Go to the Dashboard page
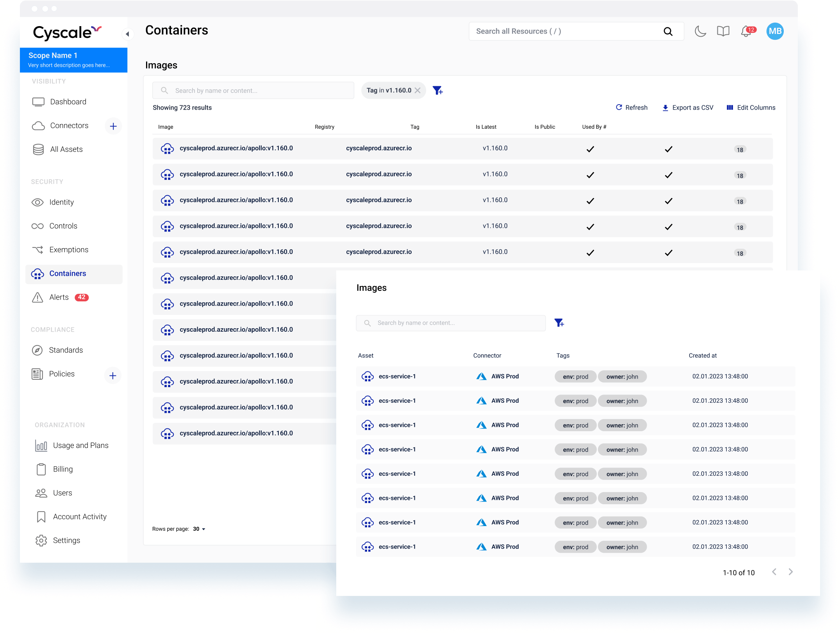The image size is (840, 633). (68, 102)
